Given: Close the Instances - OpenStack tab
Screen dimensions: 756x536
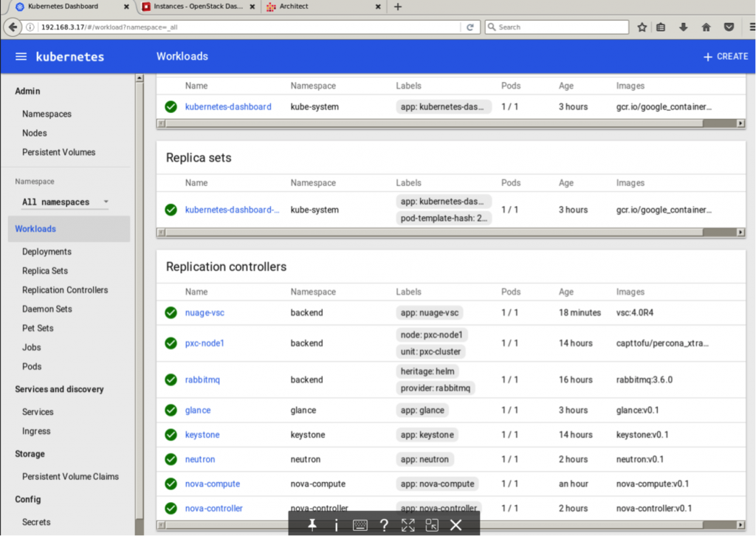Looking at the screenshot, I should tap(252, 7).
